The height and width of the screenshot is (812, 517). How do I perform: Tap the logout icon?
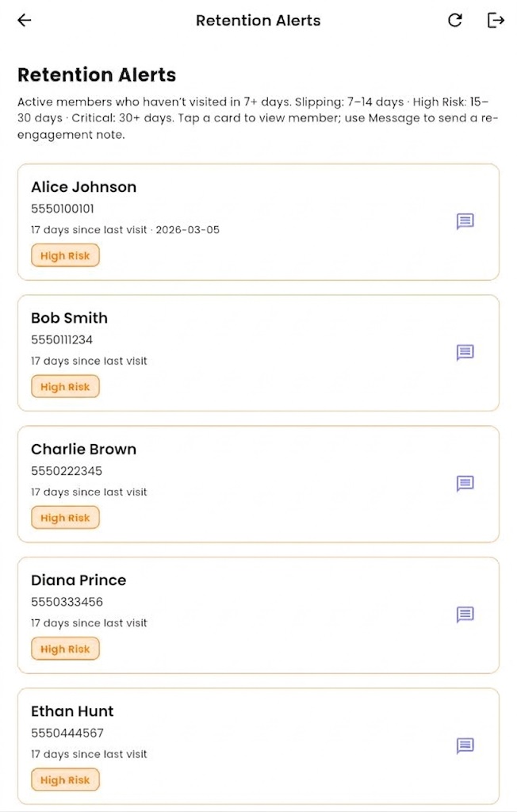tap(496, 20)
